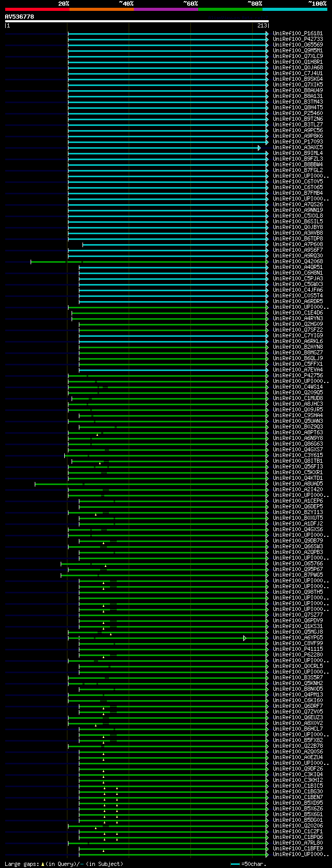Select hit label UniRef100_B7FGL2
332x868 pixels.
[298, 170]
